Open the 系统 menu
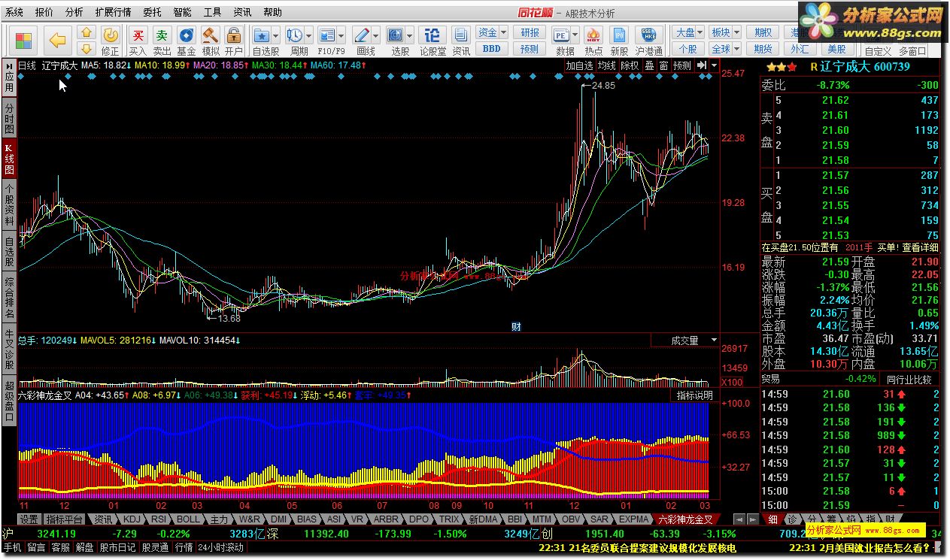 pos(14,12)
